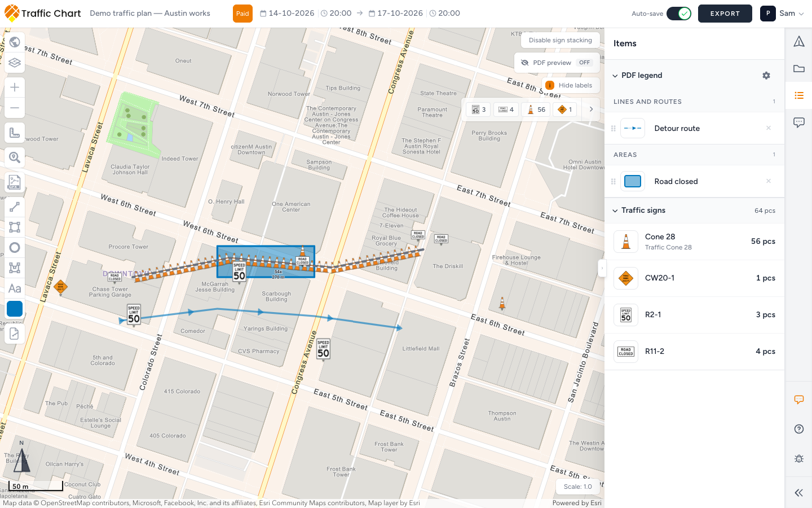Expand the sign counter bar arrow
The height and width of the screenshot is (508, 812).
591,110
